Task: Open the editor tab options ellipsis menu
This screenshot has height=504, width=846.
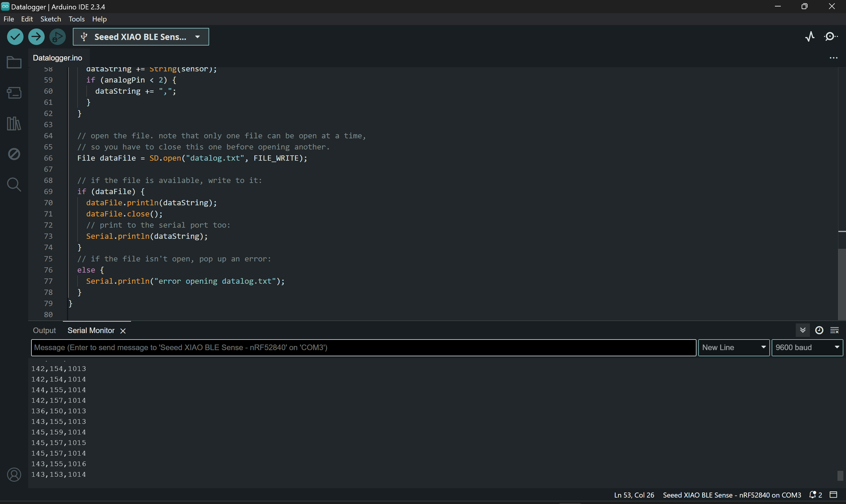Action: (x=834, y=58)
